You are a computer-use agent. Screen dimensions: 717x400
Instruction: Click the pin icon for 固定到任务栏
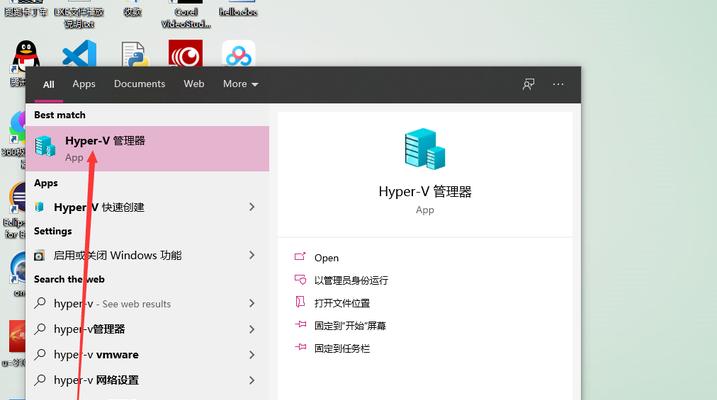(300, 347)
